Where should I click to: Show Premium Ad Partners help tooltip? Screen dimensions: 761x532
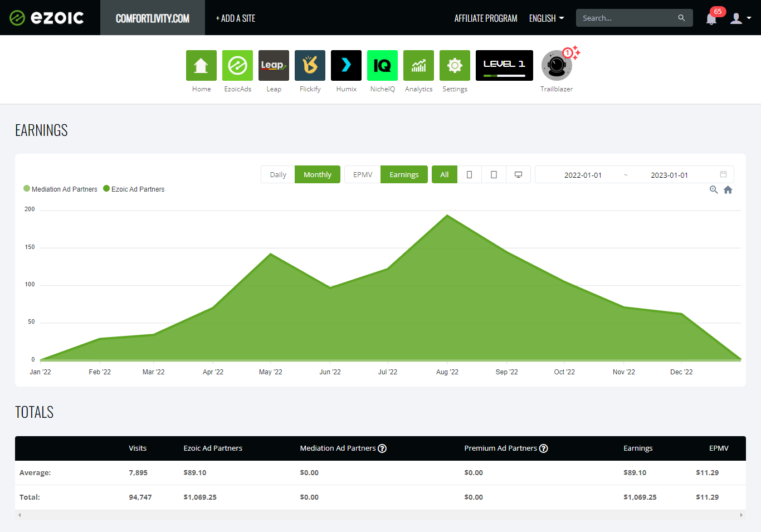pos(544,448)
